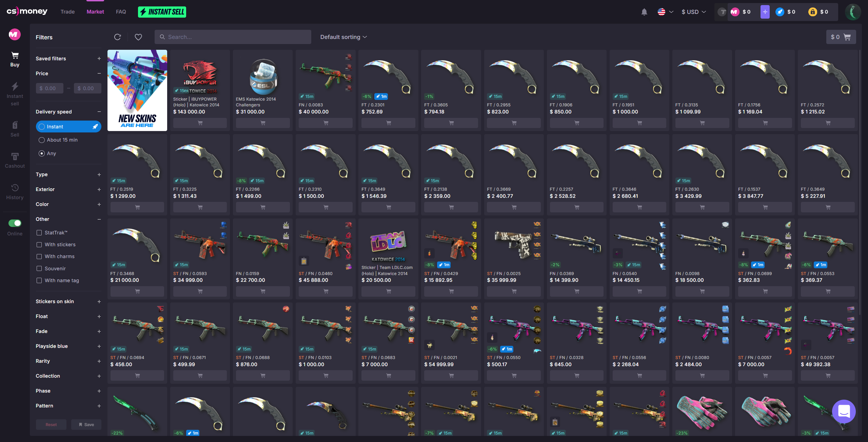Add $1 299.00 Karambit to cart
The height and width of the screenshot is (442, 868).
pos(137,207)
